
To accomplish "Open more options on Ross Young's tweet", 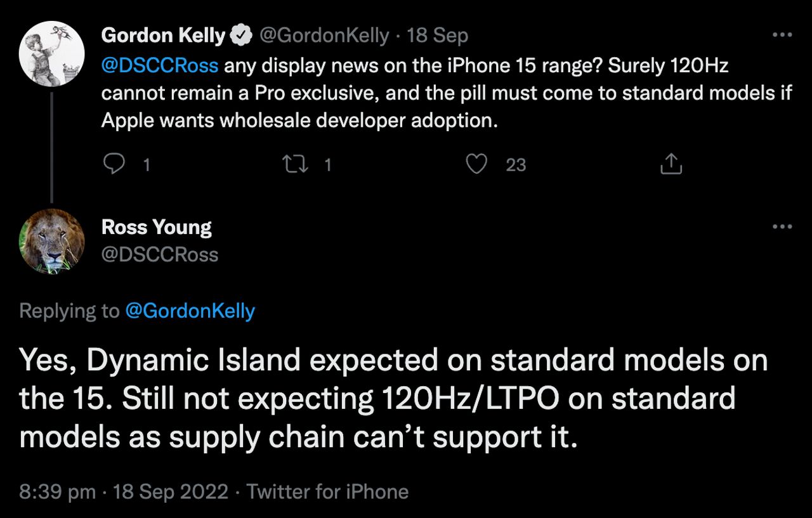I will (782, 226).
